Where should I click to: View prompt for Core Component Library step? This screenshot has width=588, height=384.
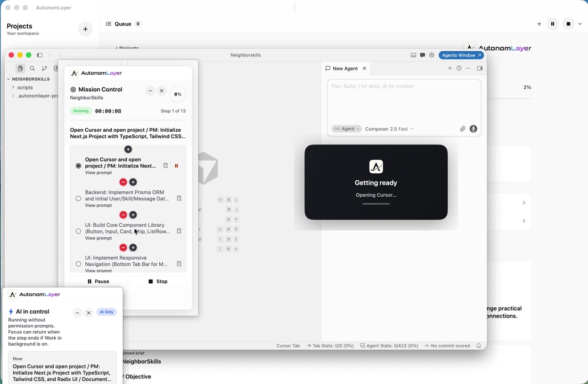coord(98,239)
